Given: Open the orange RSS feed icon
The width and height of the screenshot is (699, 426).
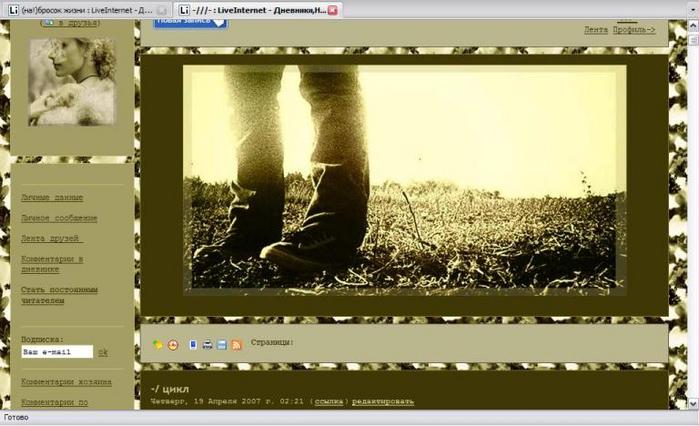Looking at the screenshot, I should [x=237, y=345].
